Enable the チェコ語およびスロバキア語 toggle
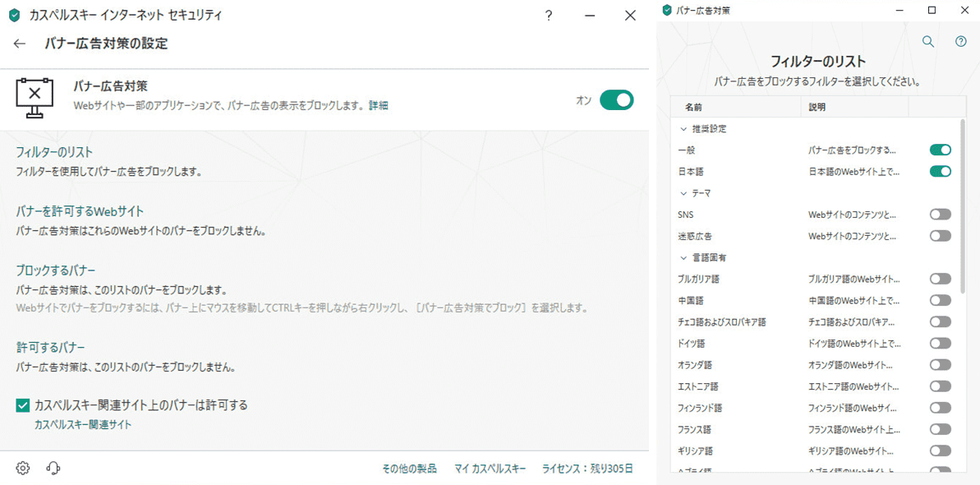The width and height of the screenshot is (980, 485). (941, 321)
